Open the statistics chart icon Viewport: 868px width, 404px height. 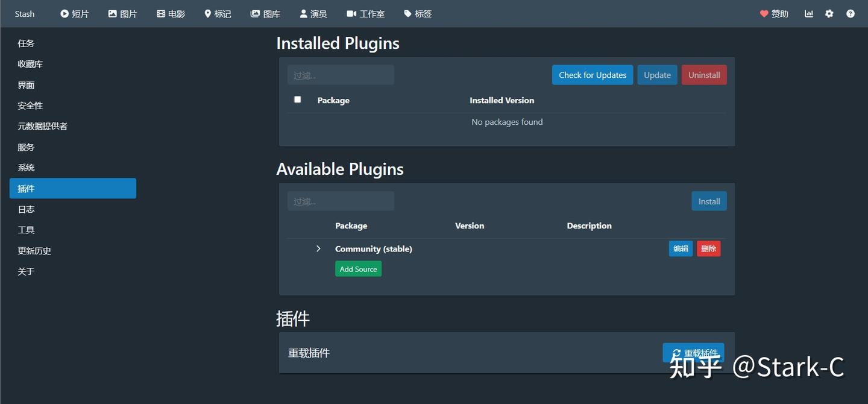(808, 13)
